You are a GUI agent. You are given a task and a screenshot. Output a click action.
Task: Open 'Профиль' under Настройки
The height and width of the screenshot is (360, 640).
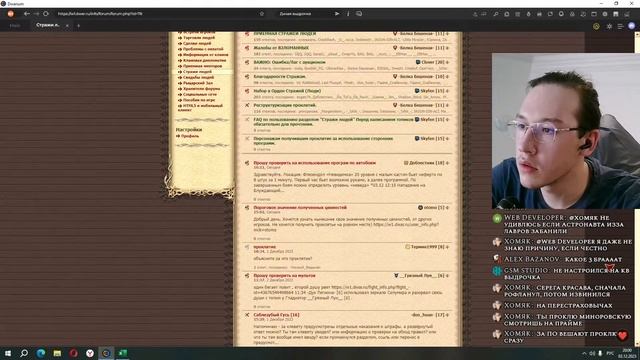pos(190,136)
